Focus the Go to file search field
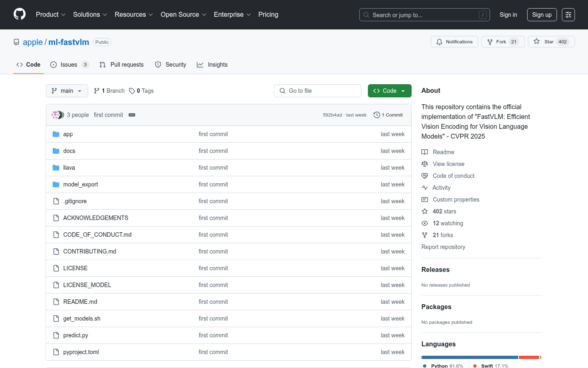 point(318,91)
